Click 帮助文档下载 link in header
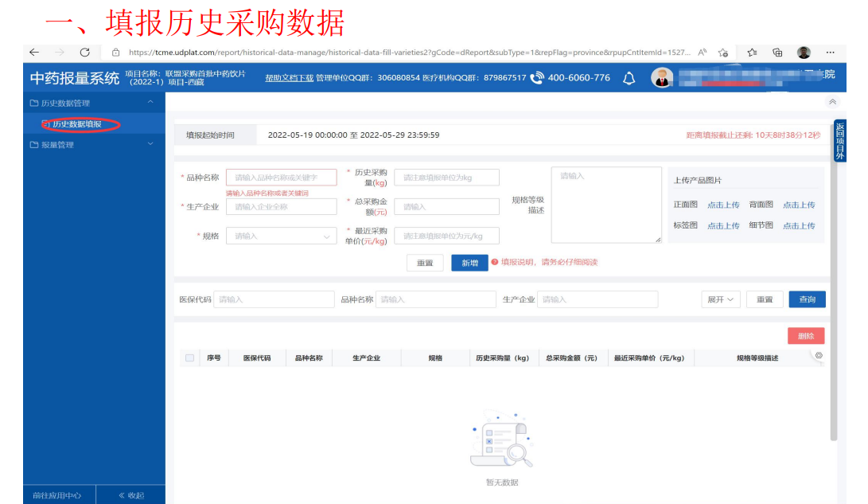The height and width of the screenshot is (504, 868). 289,78
